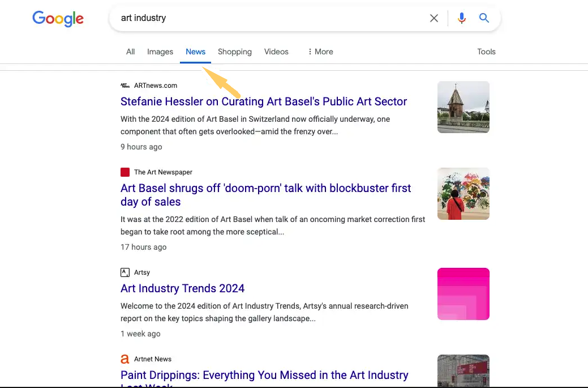Viewport: 588px width, 388px height.
Task: Expand the More search options menu
Action: point(320,52)
